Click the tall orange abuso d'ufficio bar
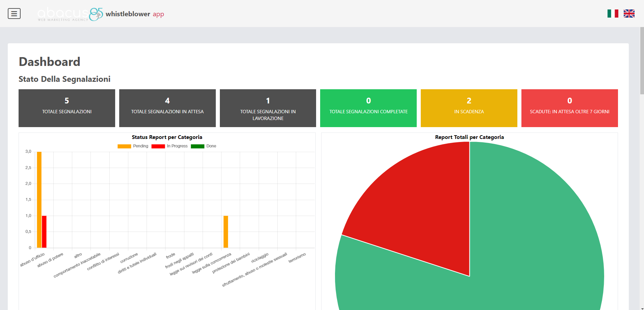This screenshot has height=310, width=644. (39, 199)
